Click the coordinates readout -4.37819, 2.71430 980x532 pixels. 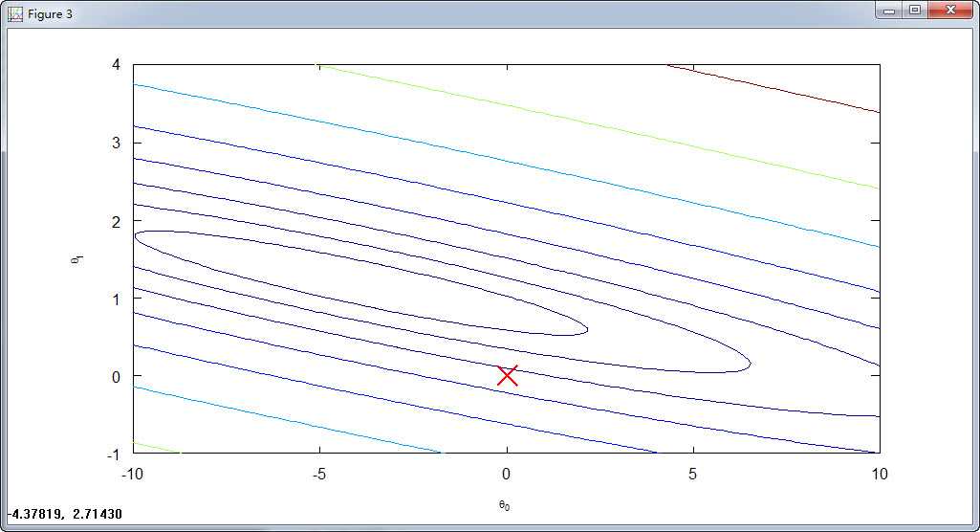(x=64, y=514)
